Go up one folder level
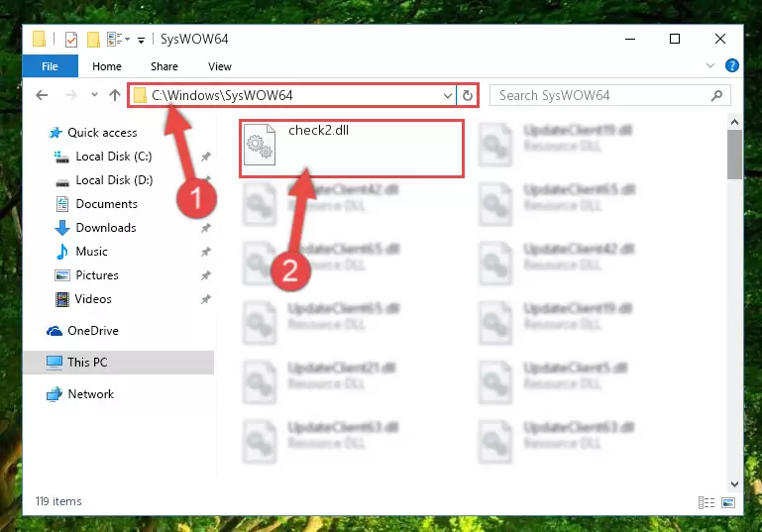The height and width of the screenshot is (532, 762). click(x=115, y=95)
